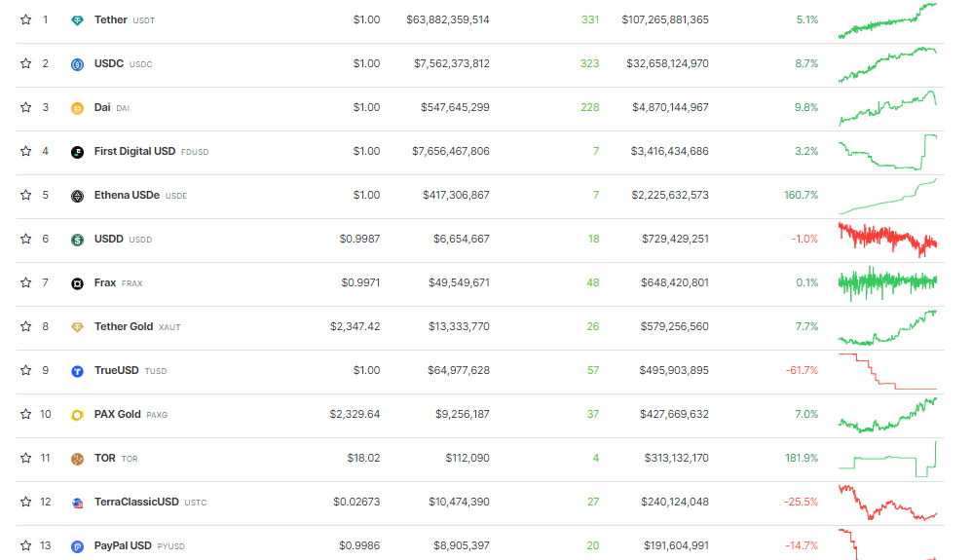Open the Tether Gold 7-day sparkline chart
Screen dimensions: 972x560
point(887,327)
